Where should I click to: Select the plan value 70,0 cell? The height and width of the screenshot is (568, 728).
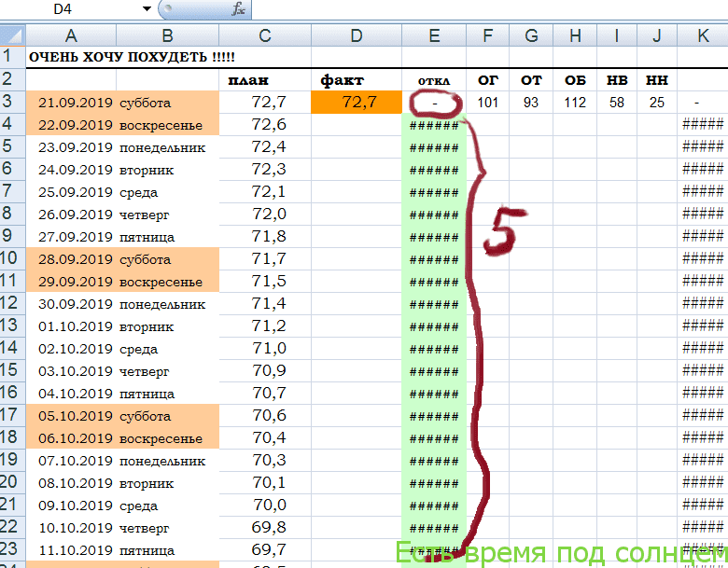point(265,506)
